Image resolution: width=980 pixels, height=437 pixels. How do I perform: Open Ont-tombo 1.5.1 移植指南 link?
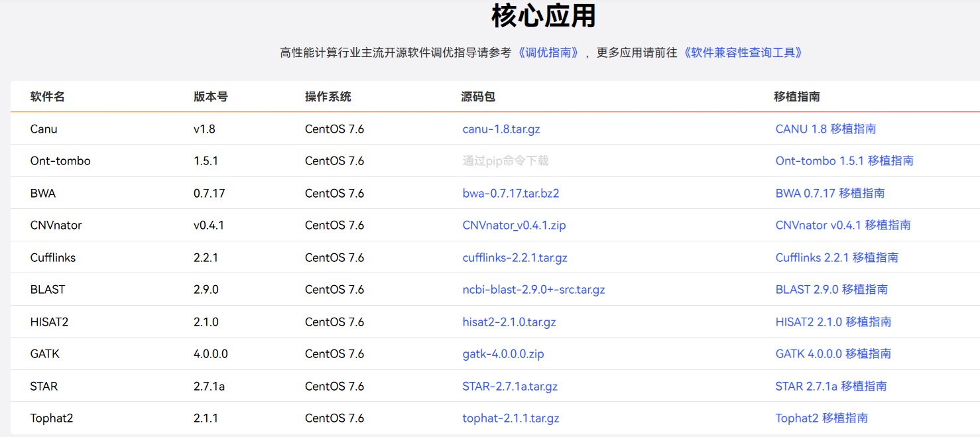(x=844, y=160)
